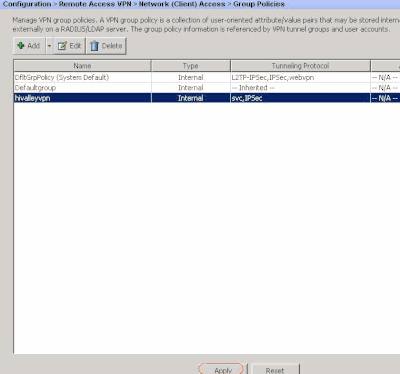Click N/A cell in Defaultgroup row
Image resolution: width=400 pixels, height=374 pixels.
pyautogui.click(x=385, y=88)
